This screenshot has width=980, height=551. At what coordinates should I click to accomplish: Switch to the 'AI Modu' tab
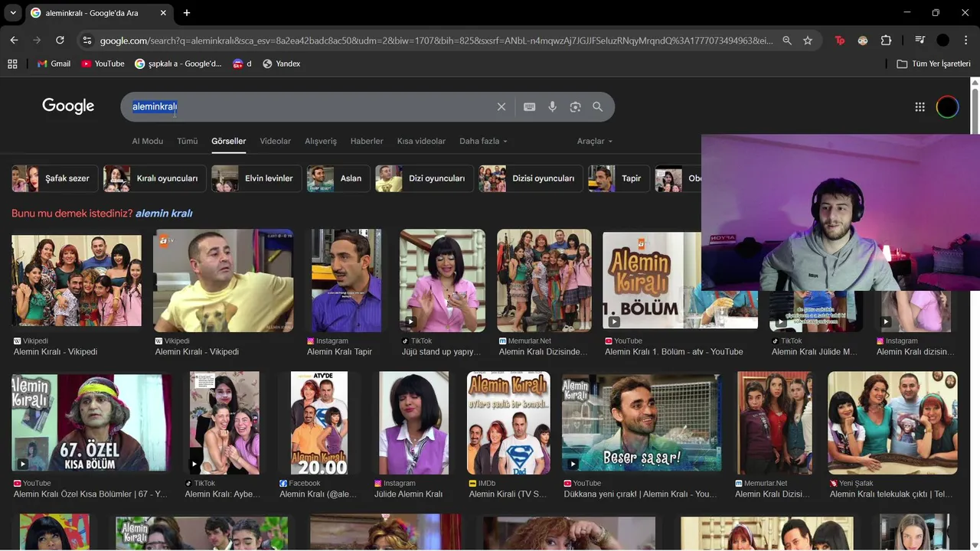(x=148, y=141)
